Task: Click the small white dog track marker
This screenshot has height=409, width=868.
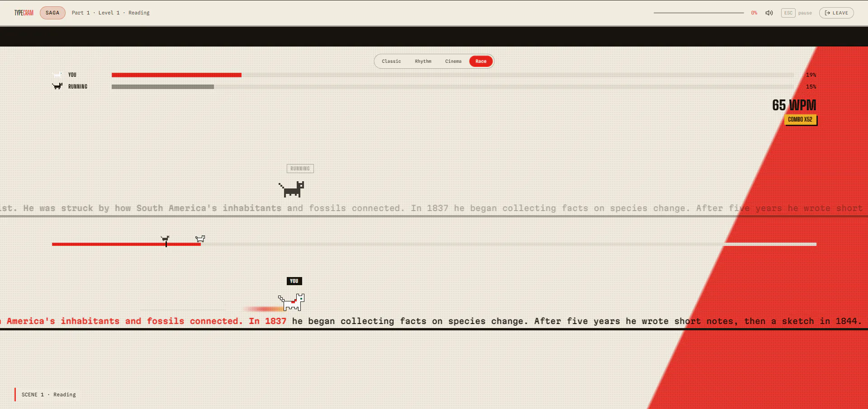Action: click(x=200, y=238)
